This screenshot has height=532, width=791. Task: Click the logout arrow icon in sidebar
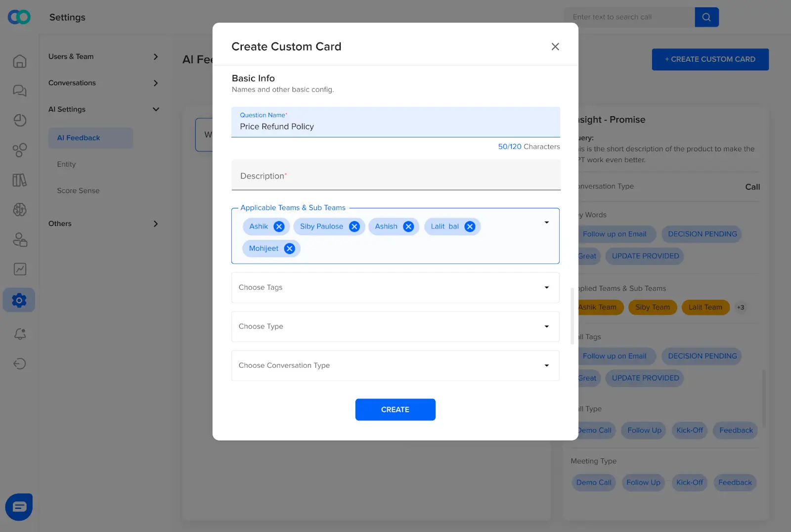(x=19, y=364)
